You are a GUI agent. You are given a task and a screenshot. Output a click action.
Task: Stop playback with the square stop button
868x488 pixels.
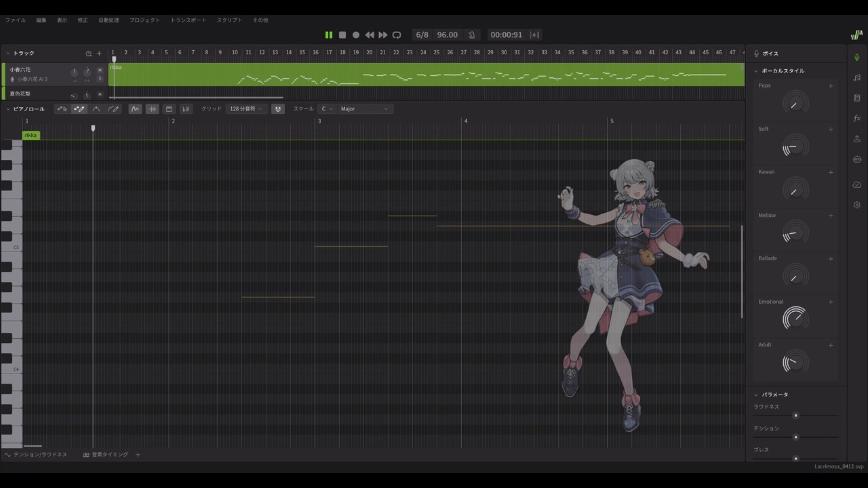coord(342,35)
